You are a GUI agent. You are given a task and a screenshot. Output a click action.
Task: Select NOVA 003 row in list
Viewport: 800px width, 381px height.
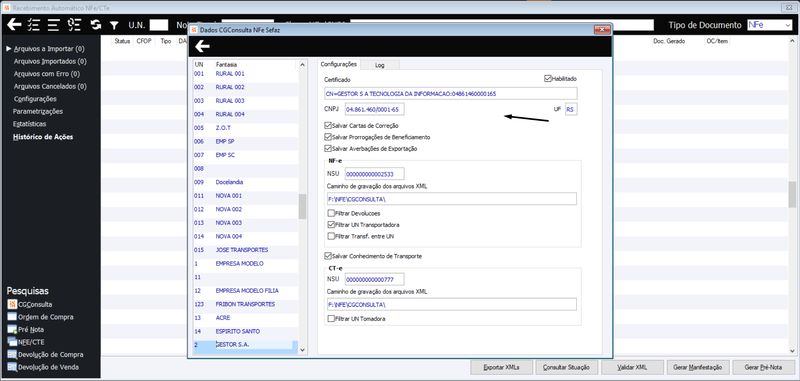(245, 223)
